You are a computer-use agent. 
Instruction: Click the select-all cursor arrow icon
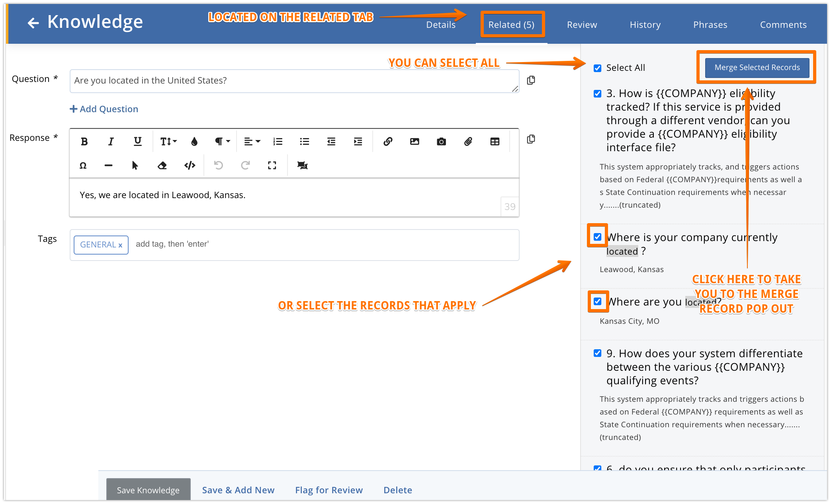135,165
